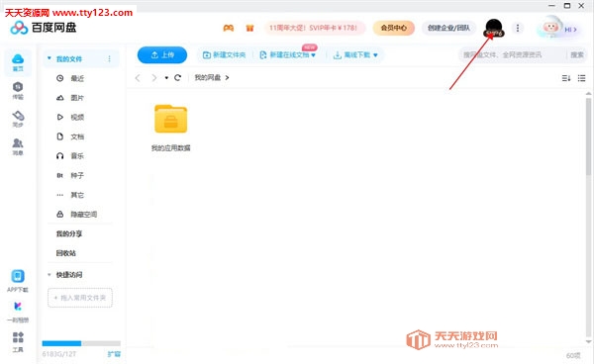Click the scroll down arrow at bottom
Screen dimensions: 594x364
coord(588,341)
